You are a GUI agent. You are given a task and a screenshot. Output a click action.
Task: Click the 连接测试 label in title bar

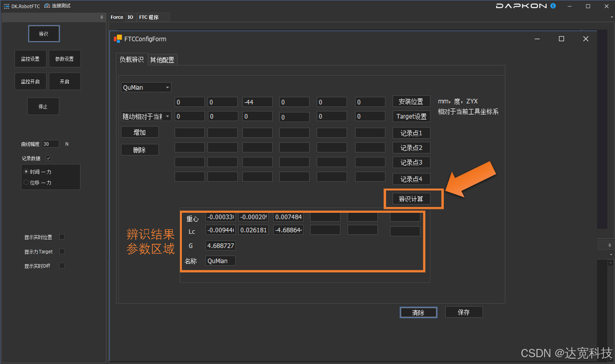click(x=61, y=6)
